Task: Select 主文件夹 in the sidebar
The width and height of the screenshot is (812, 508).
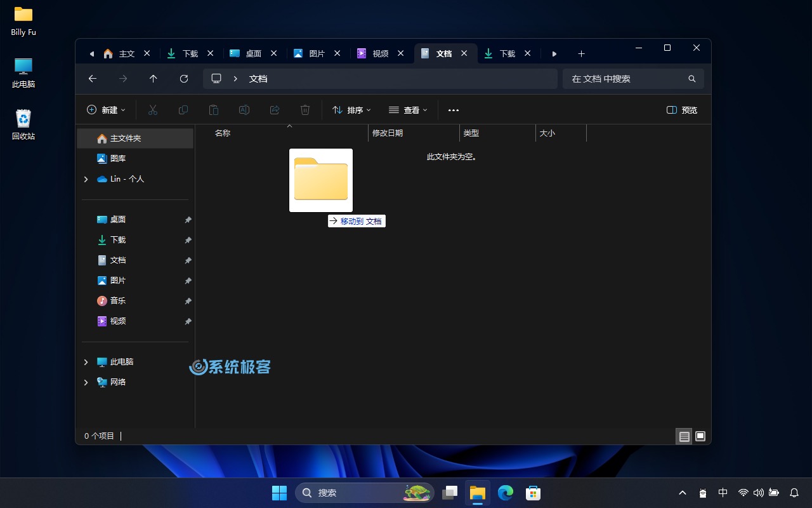Action: pyautogui.click(x=135, y=138)
